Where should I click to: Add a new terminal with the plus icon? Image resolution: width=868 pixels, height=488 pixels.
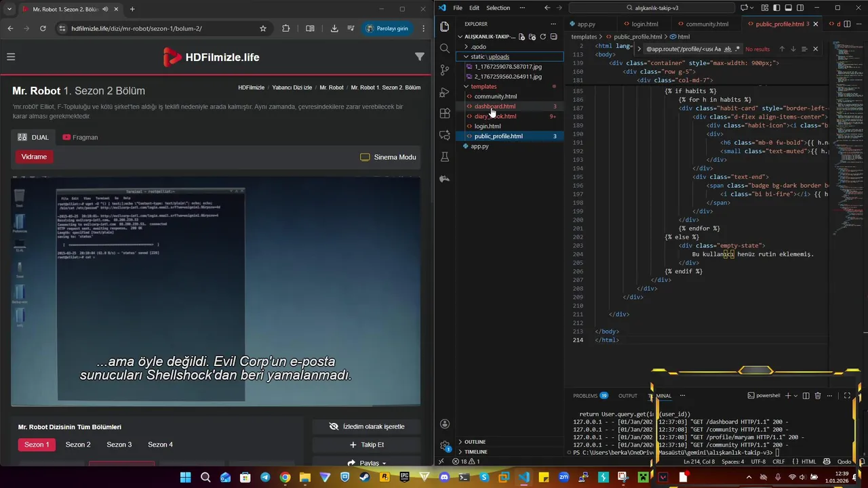pyautogui.click(x=788, y=396)
